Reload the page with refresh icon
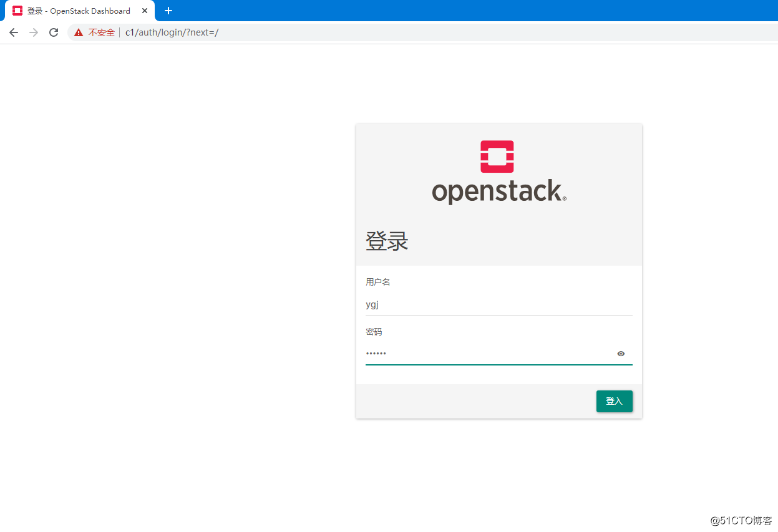 (54, 32)
